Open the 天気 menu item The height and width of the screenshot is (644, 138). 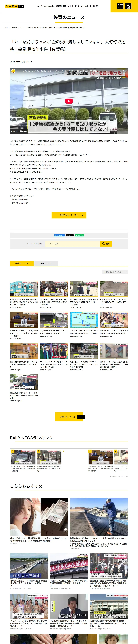coord(65,6)
